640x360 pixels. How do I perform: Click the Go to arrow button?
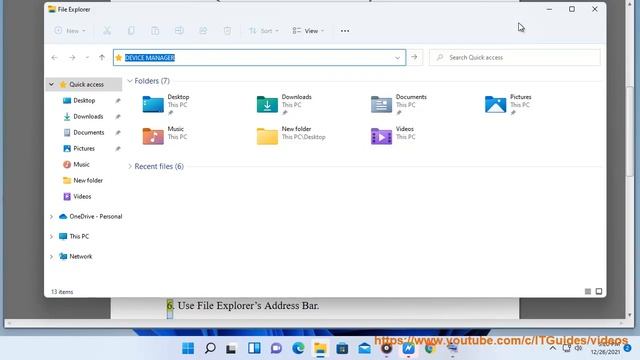pos(414,58)
